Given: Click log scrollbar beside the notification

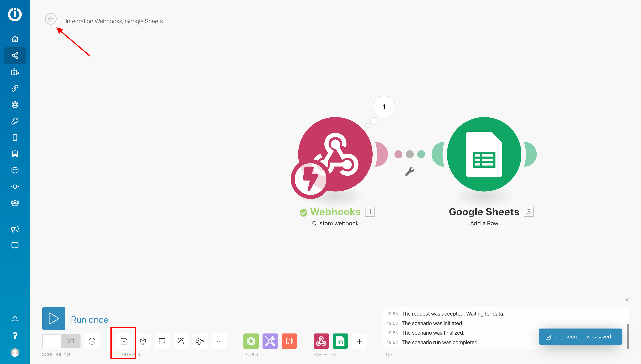Looking at the screenshot, I should click(627, 336).
